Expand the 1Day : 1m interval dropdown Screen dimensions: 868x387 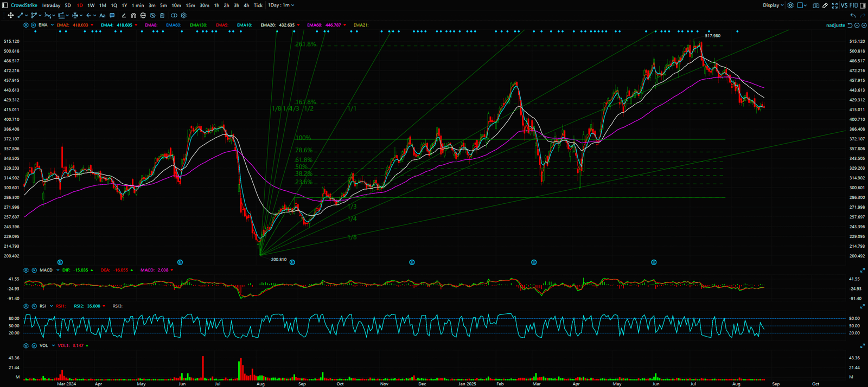point(281,5)
